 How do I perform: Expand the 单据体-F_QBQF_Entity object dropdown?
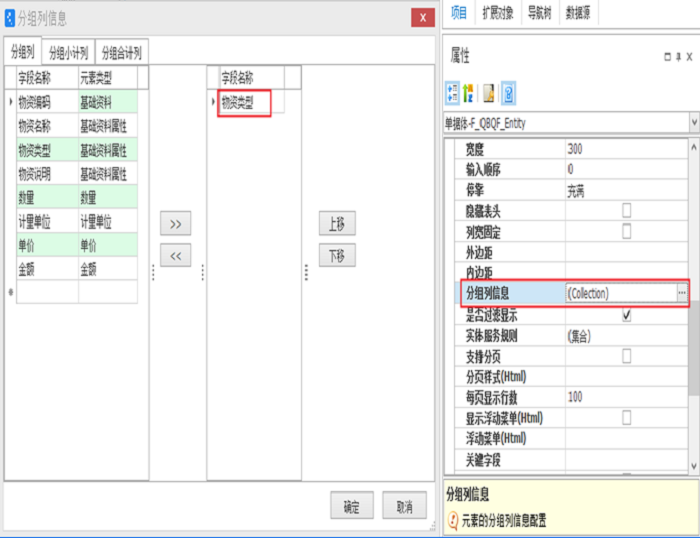(692, 123)
